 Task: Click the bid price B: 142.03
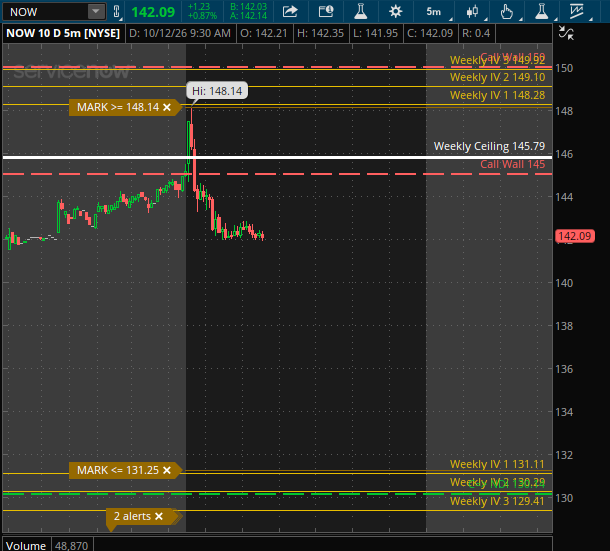pos(248,7)
